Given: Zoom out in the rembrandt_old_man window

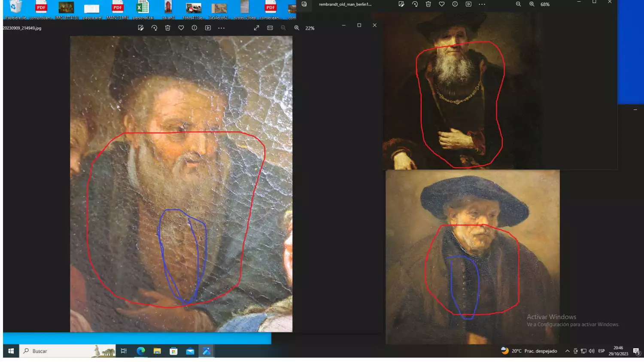Looking at the screenshot, I should 518,4.
